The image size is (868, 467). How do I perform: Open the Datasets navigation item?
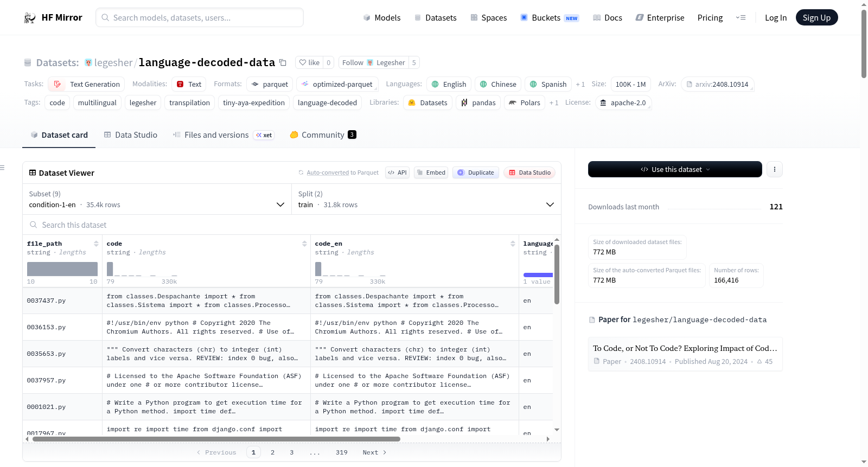click(435, 18)
